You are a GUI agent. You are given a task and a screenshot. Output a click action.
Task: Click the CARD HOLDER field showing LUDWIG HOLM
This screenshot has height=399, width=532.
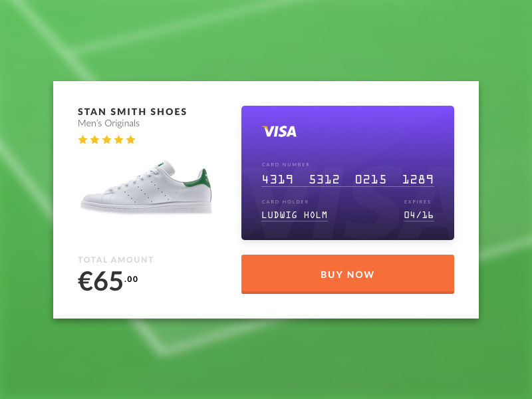(293, 214)
